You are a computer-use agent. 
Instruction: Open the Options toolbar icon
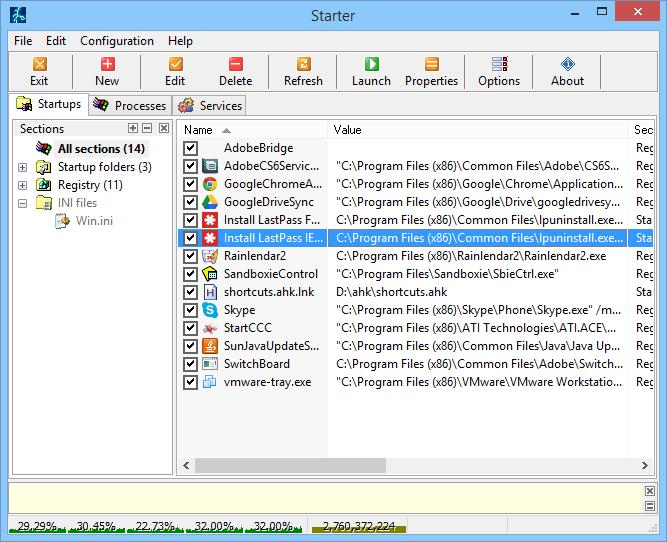tap(499, 71)
